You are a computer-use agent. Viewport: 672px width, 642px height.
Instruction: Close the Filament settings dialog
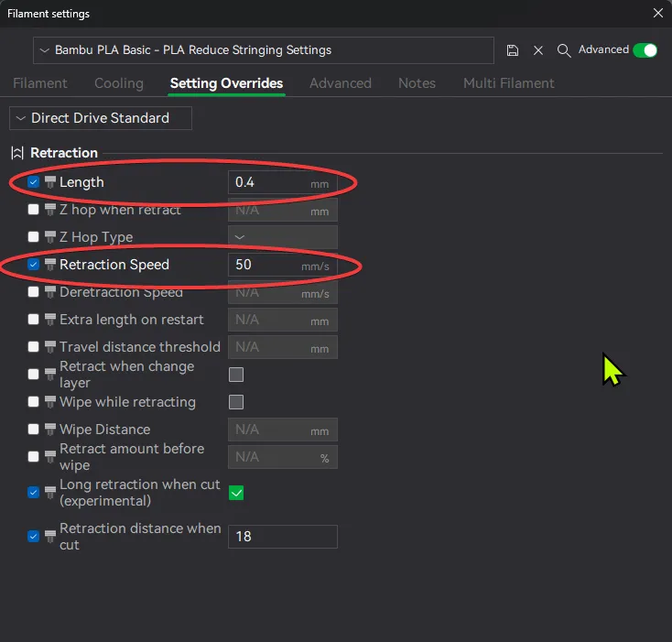tap(658, 13)
